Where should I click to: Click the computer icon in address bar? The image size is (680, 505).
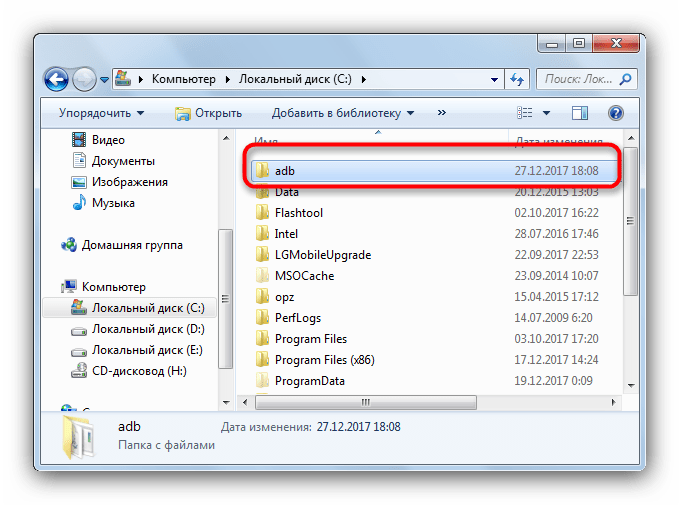pos(123,79)
